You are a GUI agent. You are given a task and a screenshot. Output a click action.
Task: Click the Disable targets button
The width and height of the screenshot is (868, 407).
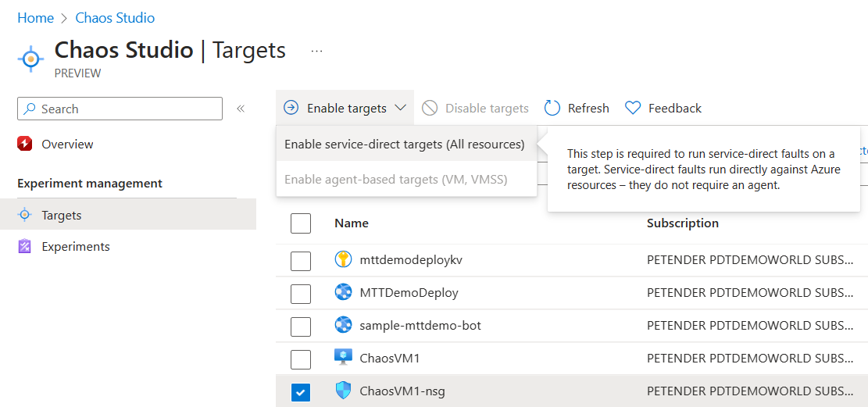(476, 108)
